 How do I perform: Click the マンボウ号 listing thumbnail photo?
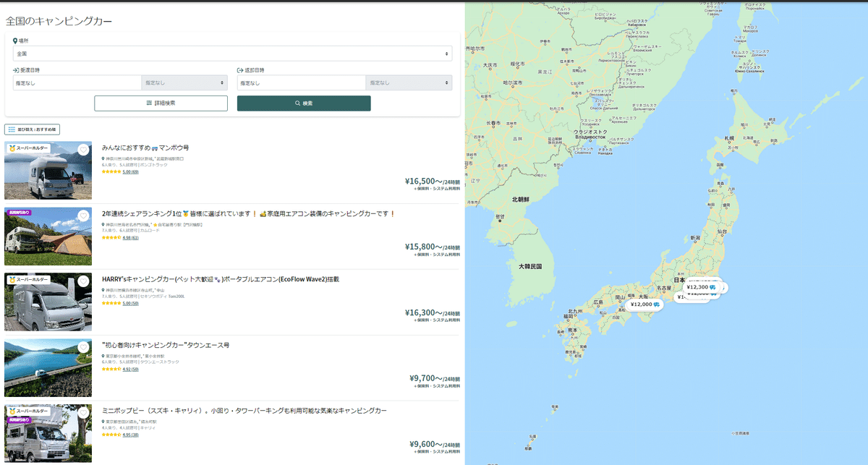[x=47, y=171]
